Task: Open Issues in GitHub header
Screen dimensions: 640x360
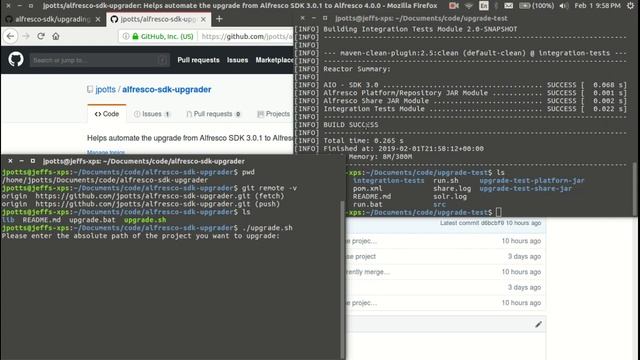Action: pyautogui.click(x=238, y=60)
